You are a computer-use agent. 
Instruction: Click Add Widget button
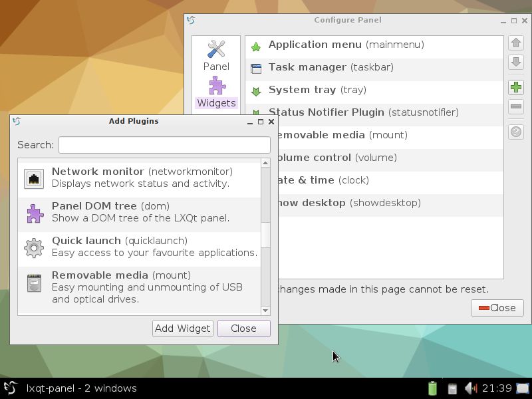pos(182,329)
